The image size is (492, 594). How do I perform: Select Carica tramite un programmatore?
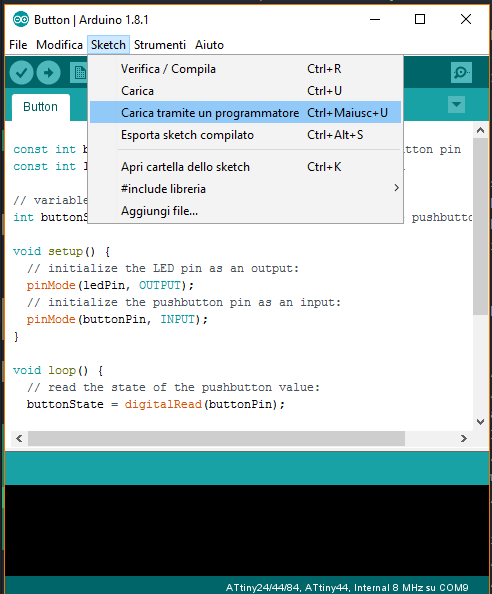pyautogui.click(x=246, y=113)
